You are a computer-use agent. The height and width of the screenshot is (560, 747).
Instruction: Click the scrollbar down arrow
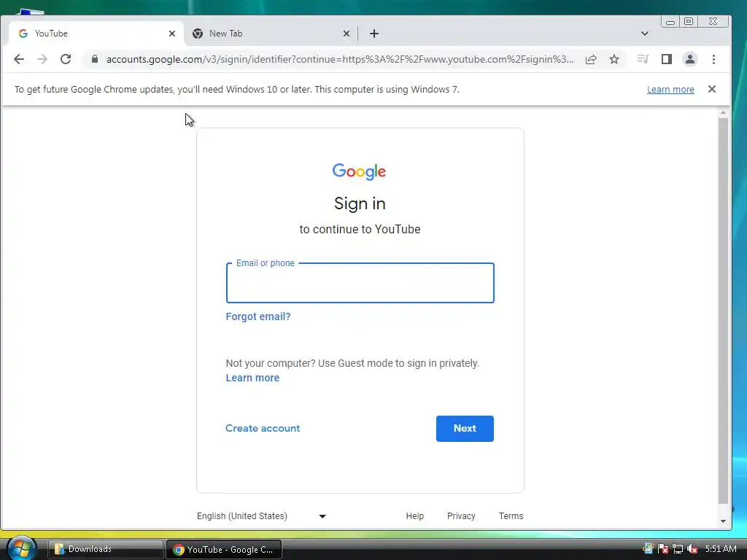coord(723,521)
